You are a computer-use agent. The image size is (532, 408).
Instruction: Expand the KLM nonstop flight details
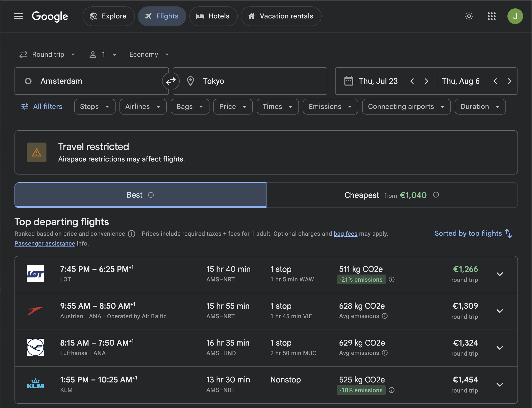(x=500, y=385)
